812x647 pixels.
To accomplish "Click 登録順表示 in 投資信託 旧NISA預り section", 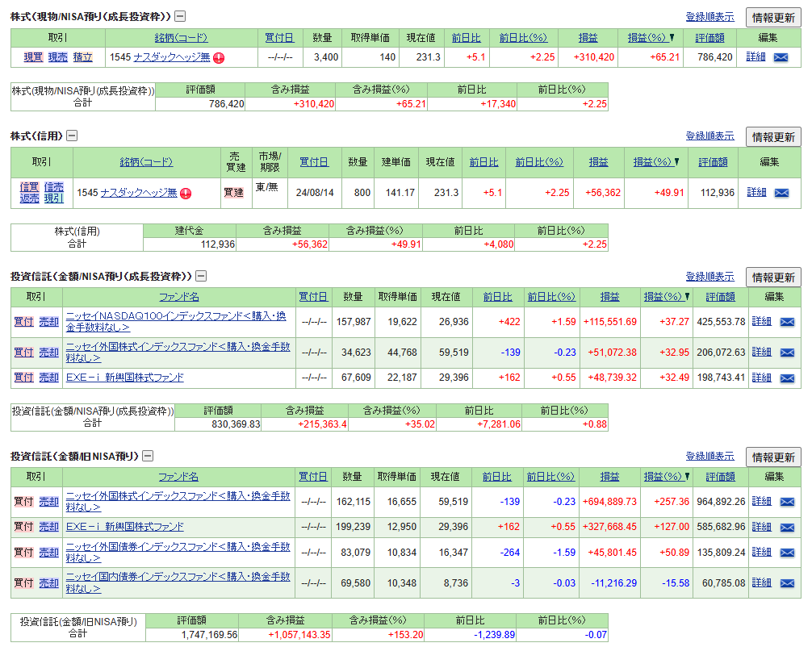I will (x=709, y=456).
